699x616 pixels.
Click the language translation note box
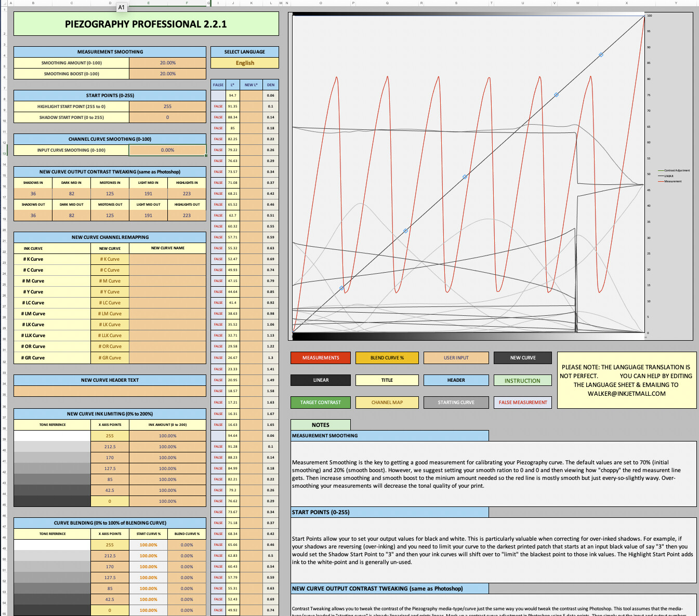626,380
